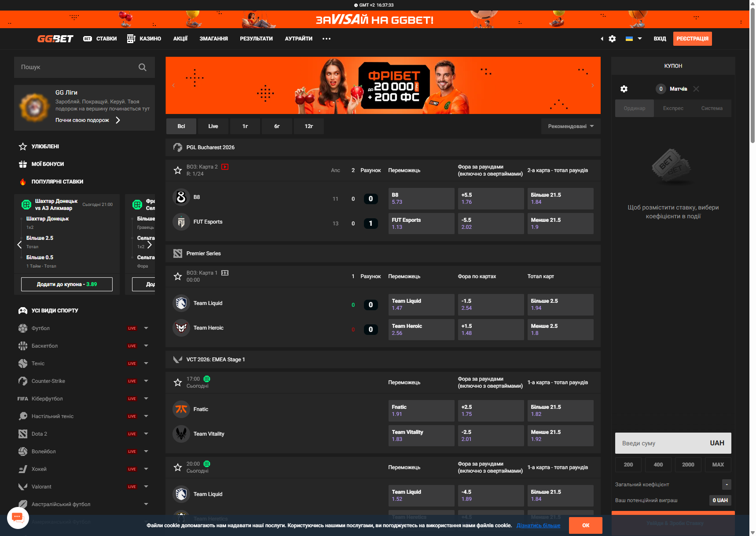The width and height of the screenshot is (756, 536).
Task: Click Почни свою подорож GG Ліги link
Action: point(88,120)
